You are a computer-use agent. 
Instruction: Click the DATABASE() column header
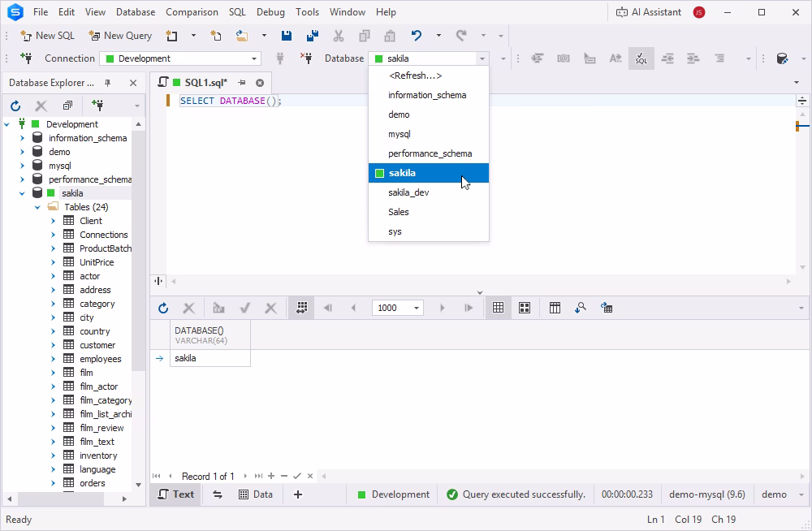pyautogui.click(x=210, y=335)
